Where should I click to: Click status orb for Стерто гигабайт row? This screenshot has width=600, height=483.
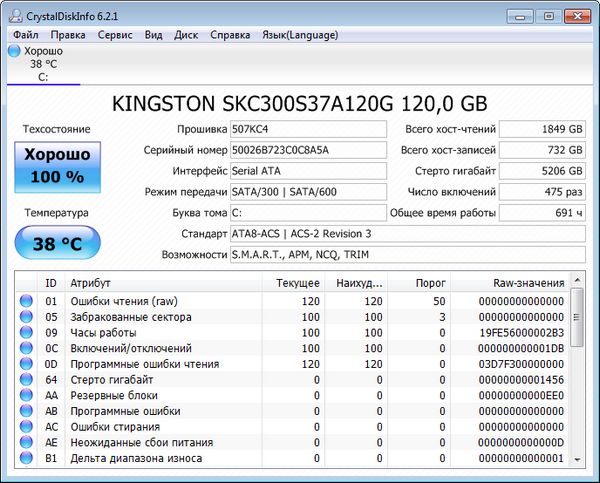(26, 380)
